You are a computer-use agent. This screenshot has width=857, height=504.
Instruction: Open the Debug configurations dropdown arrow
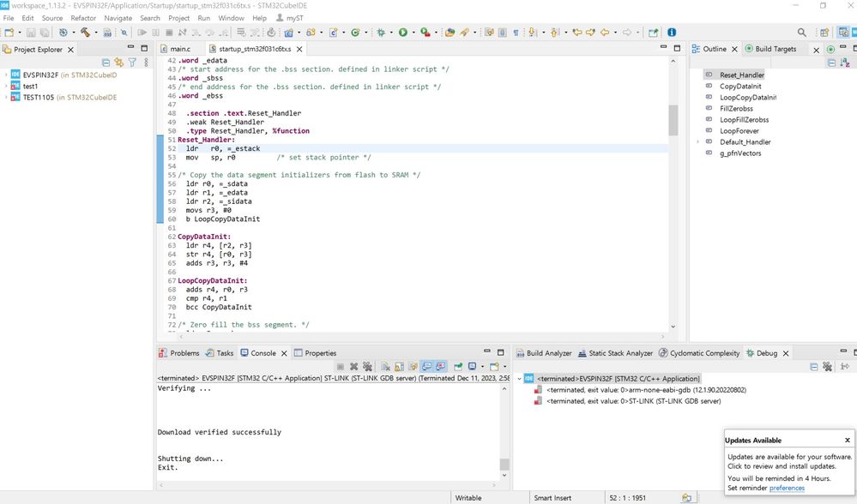[x=391, y=33]
